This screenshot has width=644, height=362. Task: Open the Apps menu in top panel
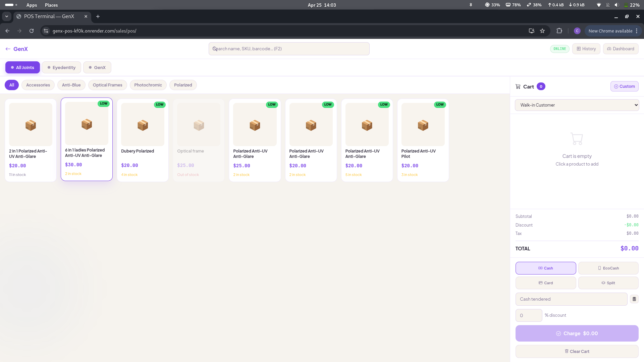click(32, 5)
